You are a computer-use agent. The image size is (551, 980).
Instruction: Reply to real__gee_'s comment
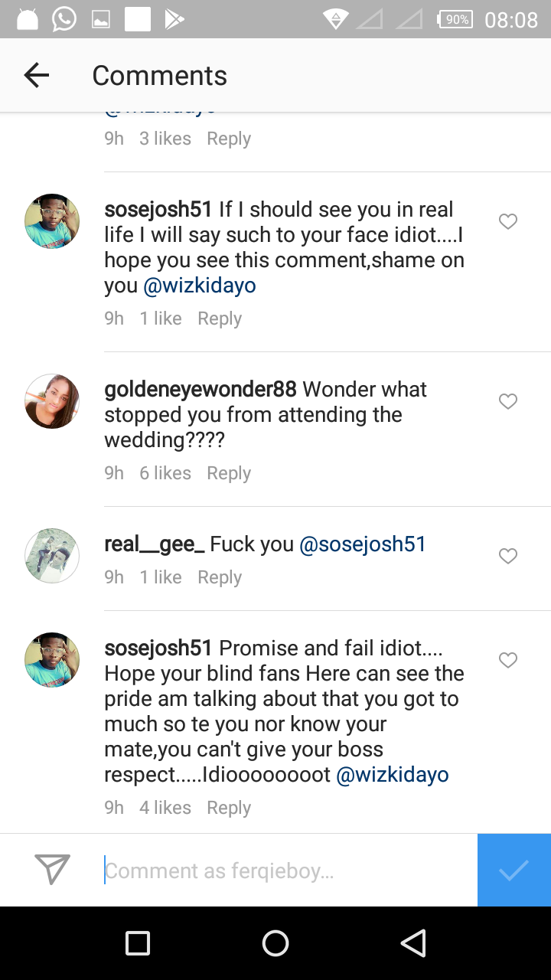(220, 577)
